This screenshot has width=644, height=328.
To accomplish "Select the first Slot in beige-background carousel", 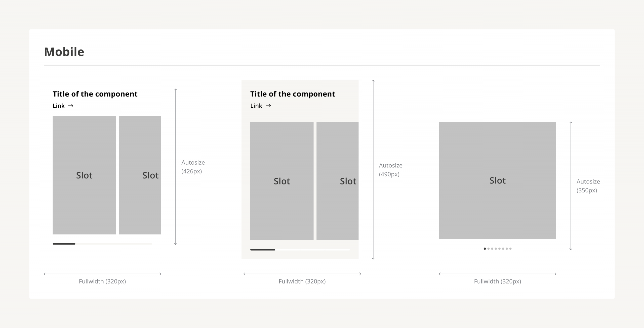I will tap(282, 181).
